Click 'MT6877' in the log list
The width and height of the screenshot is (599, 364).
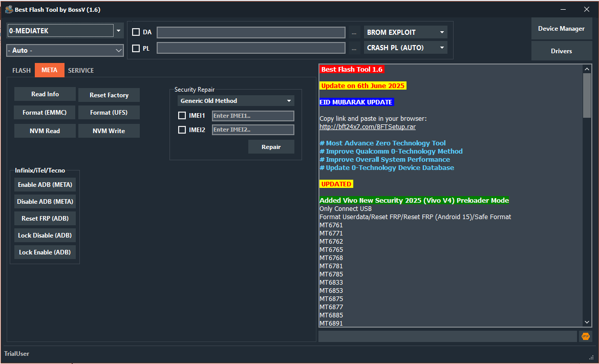coord(331,307)
